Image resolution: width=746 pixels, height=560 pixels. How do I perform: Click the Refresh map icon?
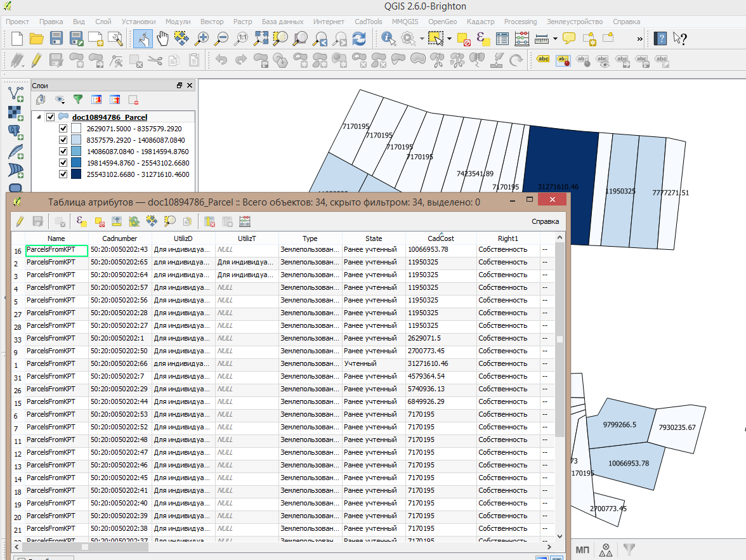[359, 39]
